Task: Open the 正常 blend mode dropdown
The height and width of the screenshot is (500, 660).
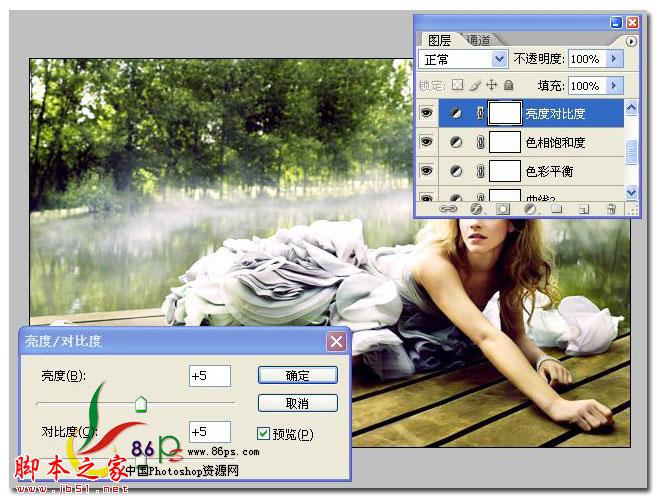Action: (499, 59)
